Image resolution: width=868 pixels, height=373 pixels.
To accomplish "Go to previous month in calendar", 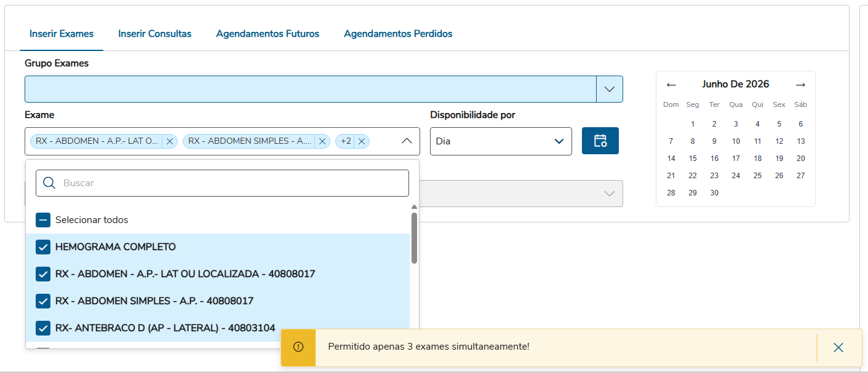I will click(x=671, y=84).
